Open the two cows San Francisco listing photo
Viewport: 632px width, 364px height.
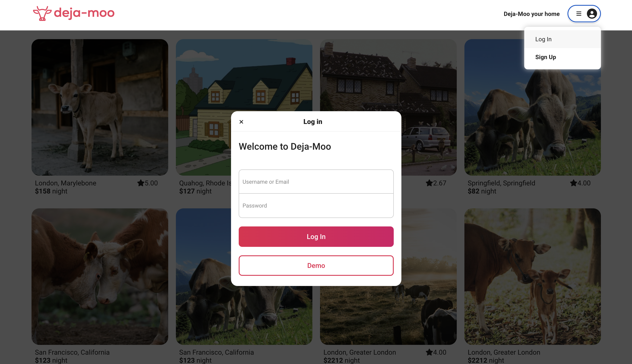(100, 276)
